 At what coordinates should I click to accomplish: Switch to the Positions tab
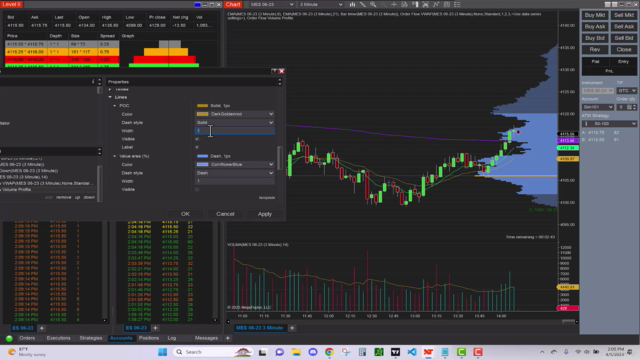point(149,338)
